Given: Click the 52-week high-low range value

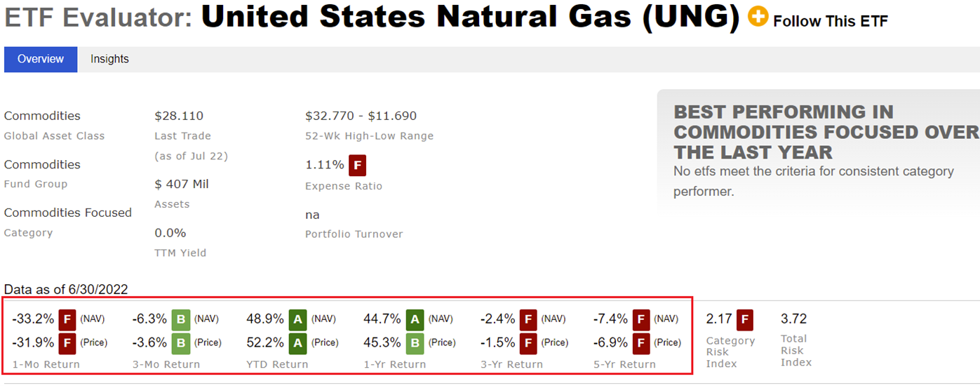Looking at the screenshot, I should pos(361,116).
